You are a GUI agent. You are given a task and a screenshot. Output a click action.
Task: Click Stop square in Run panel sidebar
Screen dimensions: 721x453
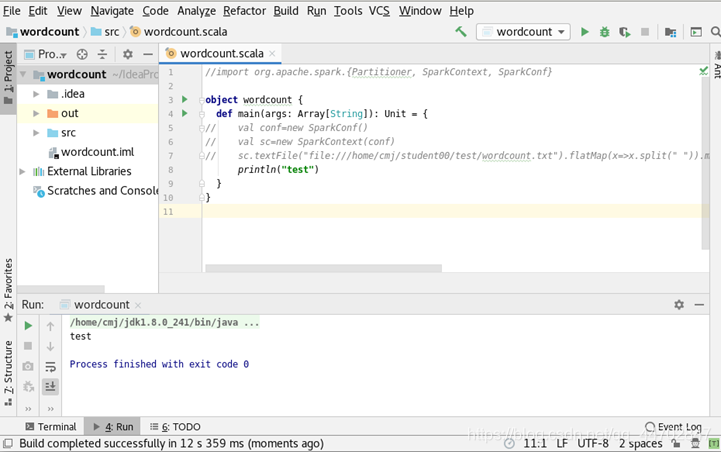click(28, 346)
